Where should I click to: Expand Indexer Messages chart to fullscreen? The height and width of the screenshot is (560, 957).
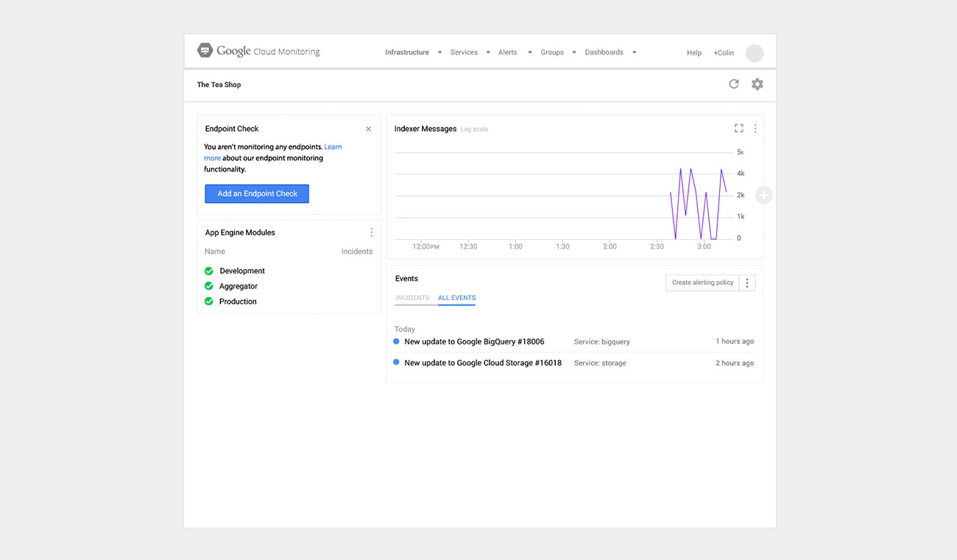point(738,129)
